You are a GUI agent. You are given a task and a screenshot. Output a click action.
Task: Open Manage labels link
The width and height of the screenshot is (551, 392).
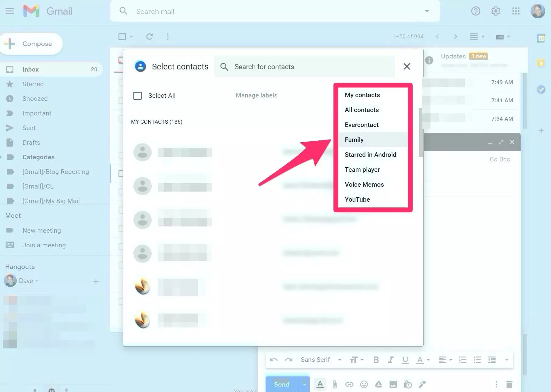click(x=256, y=95)
